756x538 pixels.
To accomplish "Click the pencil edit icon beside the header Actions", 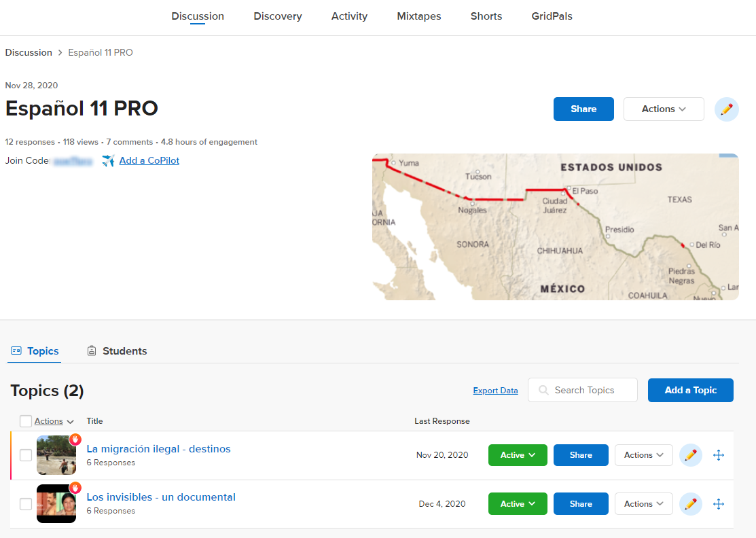I will click(x=726, y=109).
